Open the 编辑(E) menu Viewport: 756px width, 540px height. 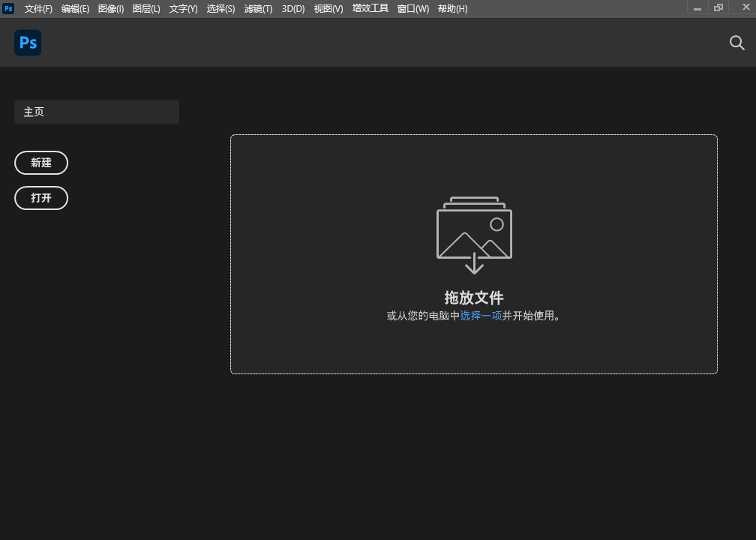point(75,8)
